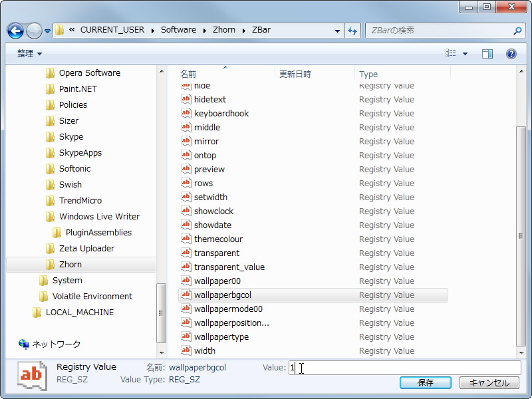532x399 pixels.
Task: Click CURRENT_USER in the address breadcrumb
Action: click(112, 30)
